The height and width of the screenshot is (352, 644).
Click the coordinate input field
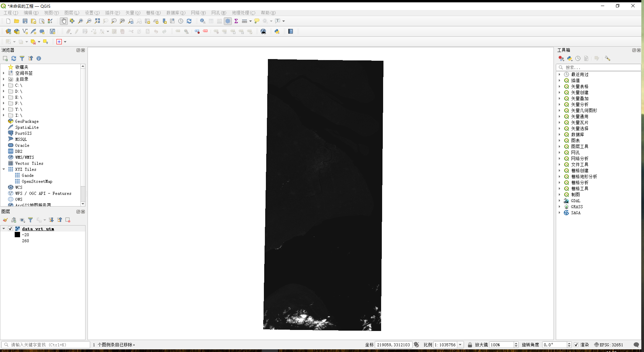click(x=393, y=345)
